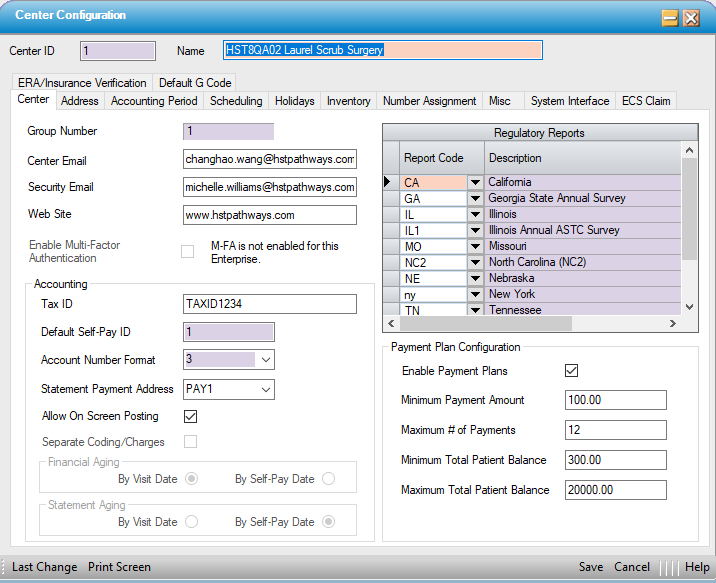Click the Tax ID input field
Screen dimensions: 716x583
269,304
